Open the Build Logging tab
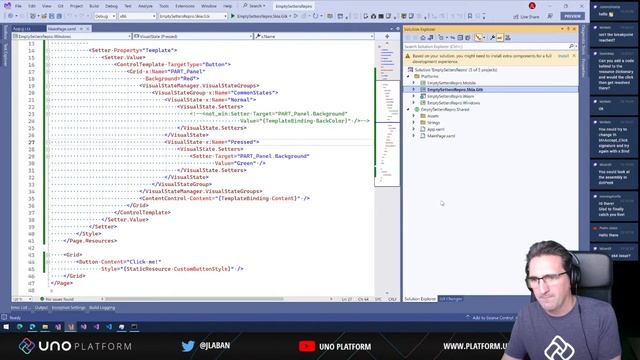 coord(102,308)
